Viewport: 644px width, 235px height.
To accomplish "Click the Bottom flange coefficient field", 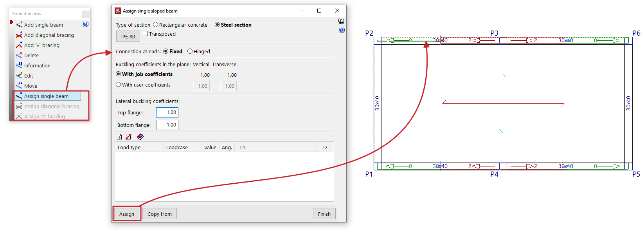I will pyautogui.click(x=167, y=125).
